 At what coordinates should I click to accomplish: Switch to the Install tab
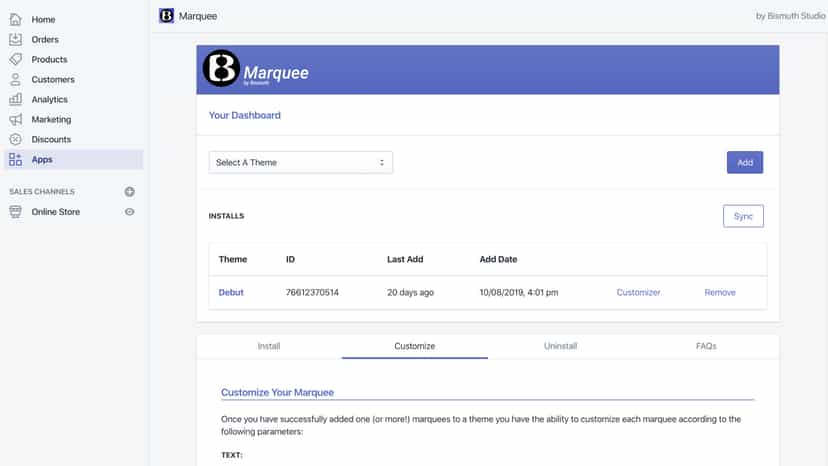coord(269,346)
